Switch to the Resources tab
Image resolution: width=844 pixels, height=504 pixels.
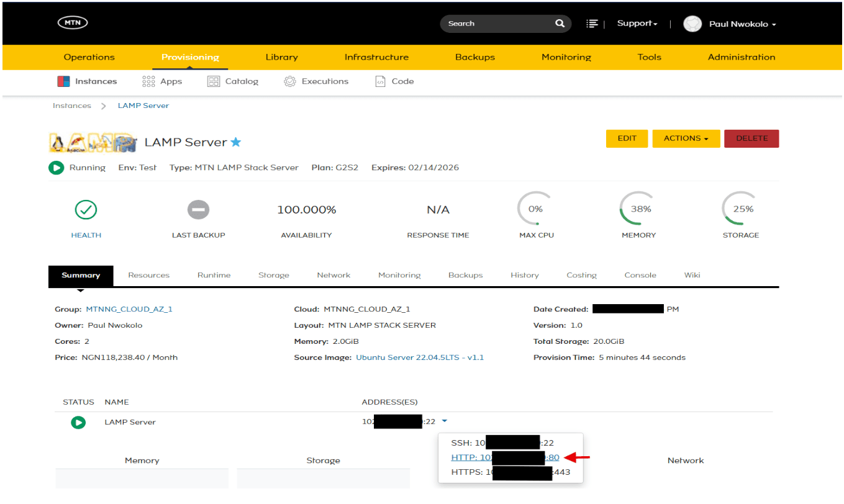point(148,275)
